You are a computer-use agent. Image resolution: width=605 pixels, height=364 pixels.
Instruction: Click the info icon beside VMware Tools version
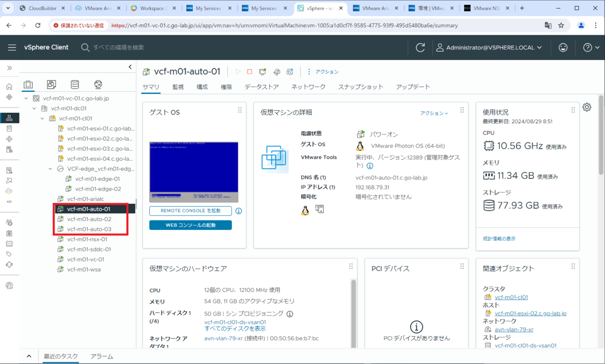(x=370, y=165)
